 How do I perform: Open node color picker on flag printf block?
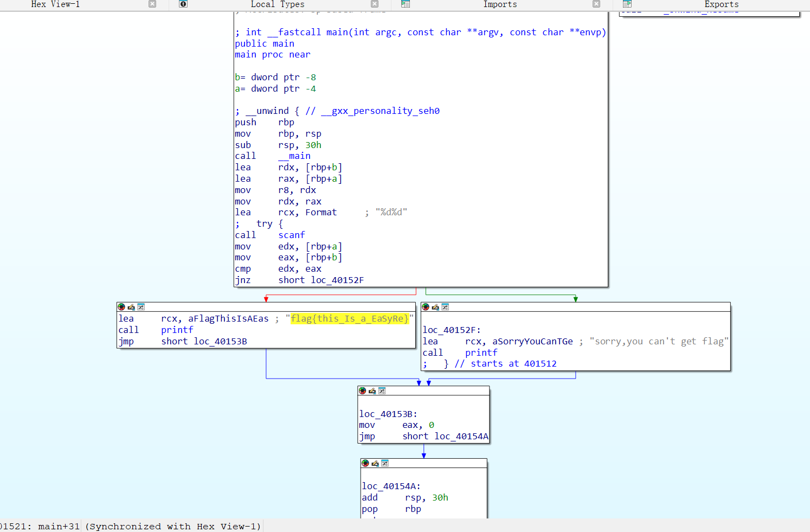point(121,307)
